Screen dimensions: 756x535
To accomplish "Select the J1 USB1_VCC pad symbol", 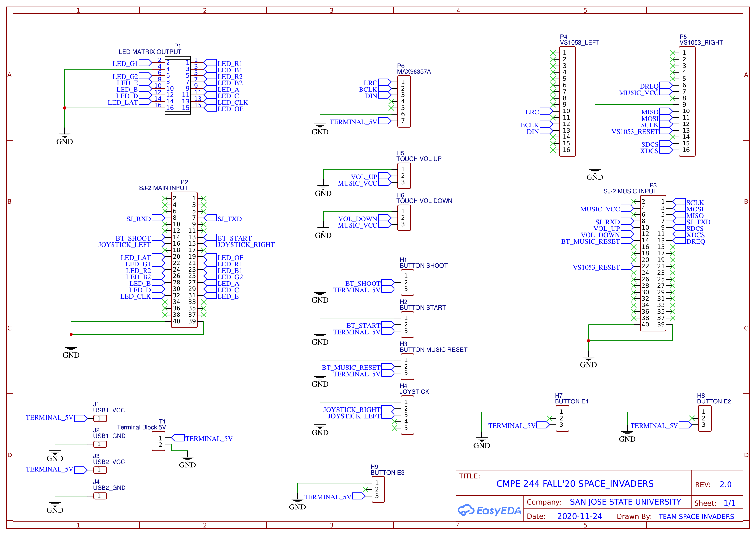I will pyautogui.click(x=100, y=418).
